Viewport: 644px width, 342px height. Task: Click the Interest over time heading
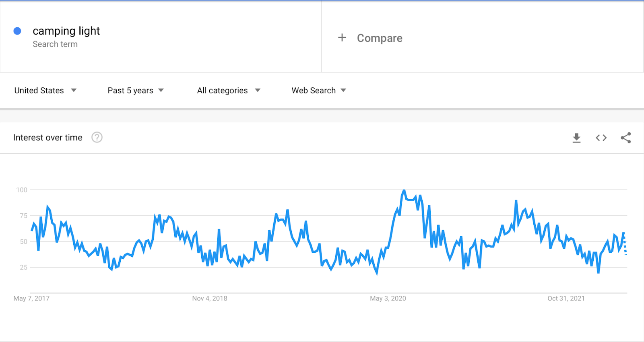point(47,138)
